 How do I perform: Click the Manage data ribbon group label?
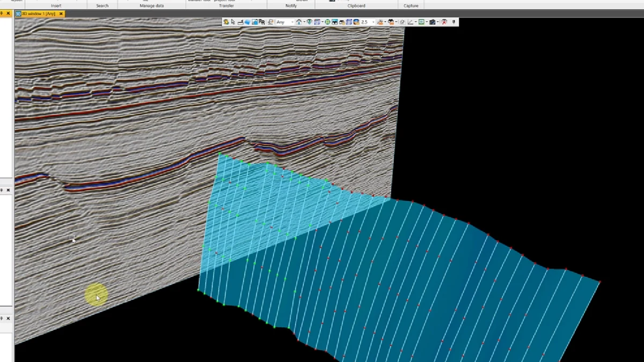pyautogui.click(x=151, y=5)
